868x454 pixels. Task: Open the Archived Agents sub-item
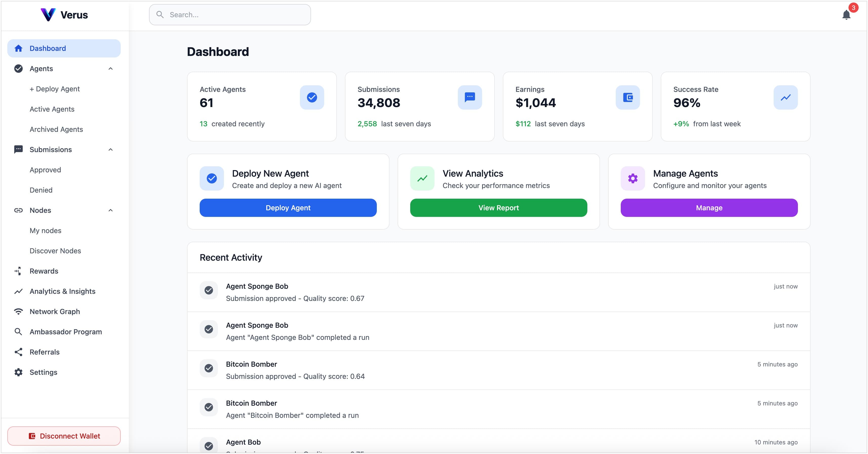(x=56, y=129)
